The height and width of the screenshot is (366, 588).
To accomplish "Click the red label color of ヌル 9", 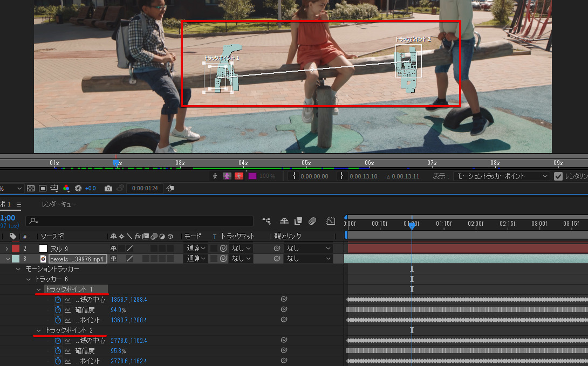I will 16,248.
